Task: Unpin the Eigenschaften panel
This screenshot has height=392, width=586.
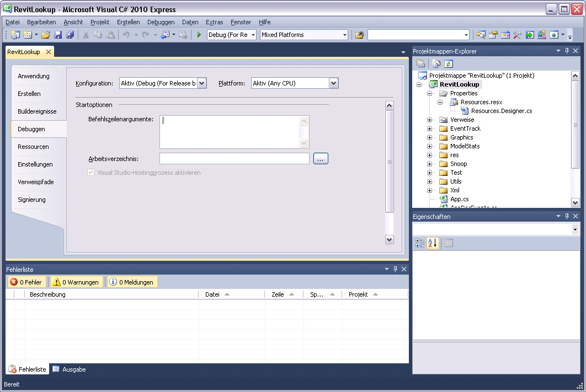Action: point(567,216)
